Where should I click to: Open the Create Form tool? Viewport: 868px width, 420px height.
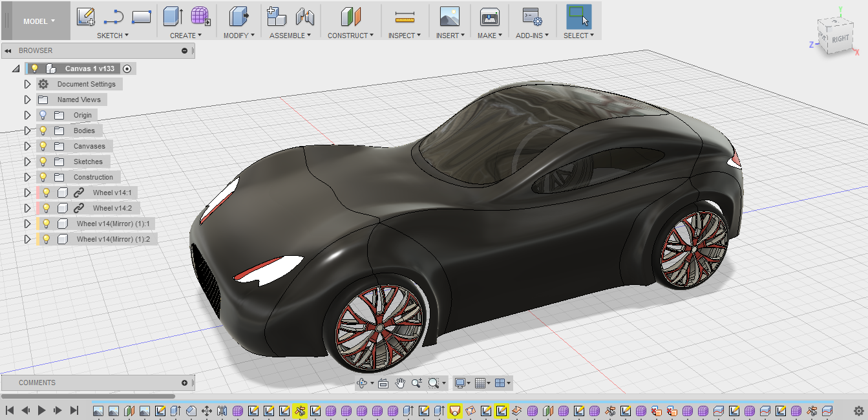point(200,17)
